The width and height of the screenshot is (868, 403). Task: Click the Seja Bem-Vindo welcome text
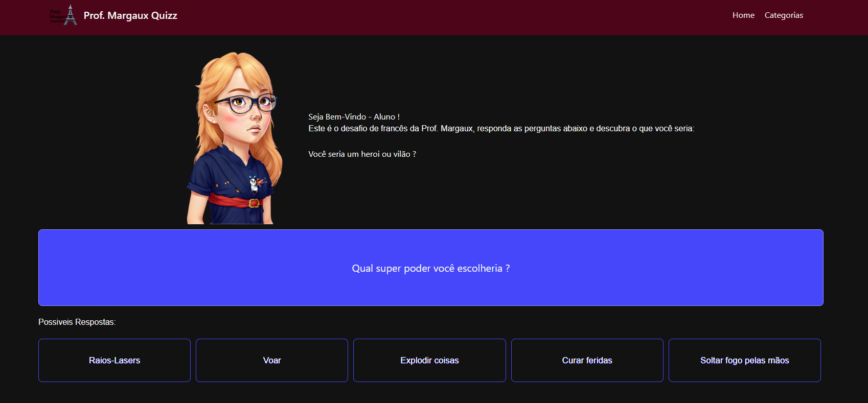(x=354, y=116)
